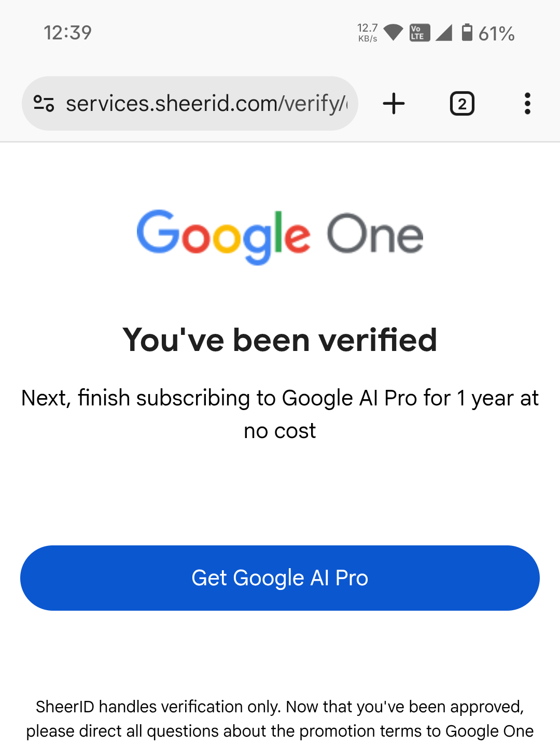
Task: Tap the VoLTE indicator icon
Action: (x=419, y=33)
